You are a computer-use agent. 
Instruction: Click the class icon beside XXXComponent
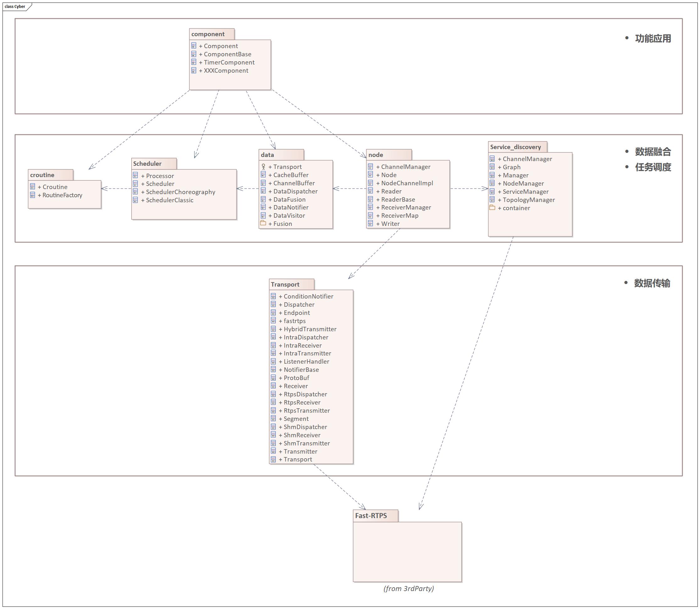coord(194,70)
